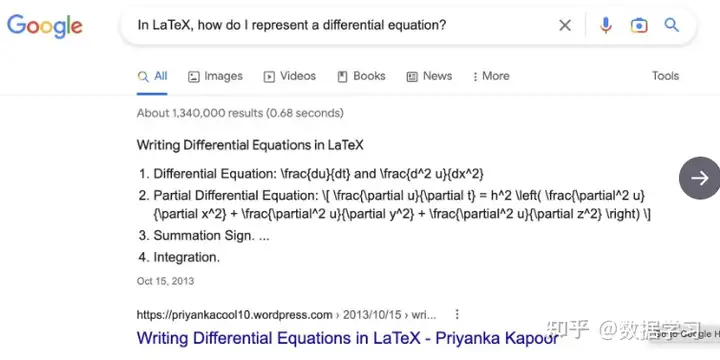
Task: Open the News results tab
Action: (429, 76)
